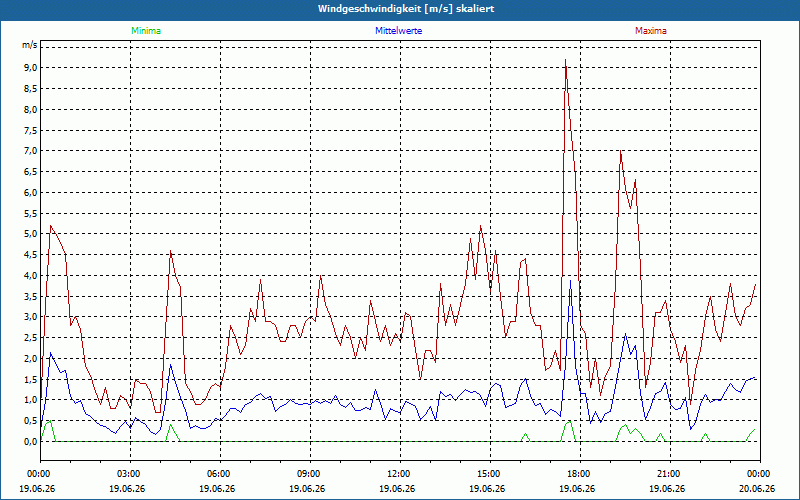Screen dimensions: 800x500
Task: Click the '19.06.26' date under 18:00
Action: tap(577, 488)
